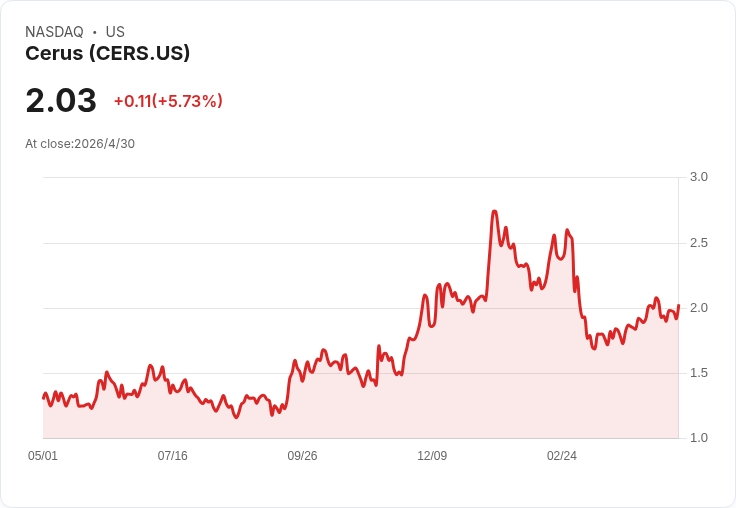The height and width of the screenshot is (508, 736).
Task: Click the last data point of chart line
Action: (x=678, y=306)
